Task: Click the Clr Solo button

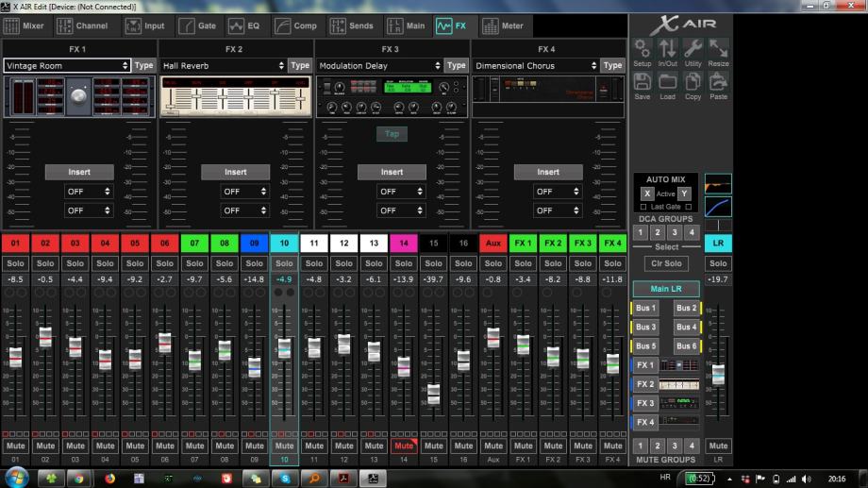Action: tap(666, 263)
